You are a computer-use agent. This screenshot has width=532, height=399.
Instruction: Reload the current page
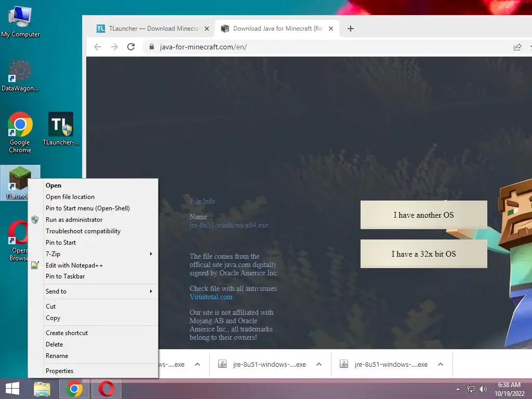(131, 47)
